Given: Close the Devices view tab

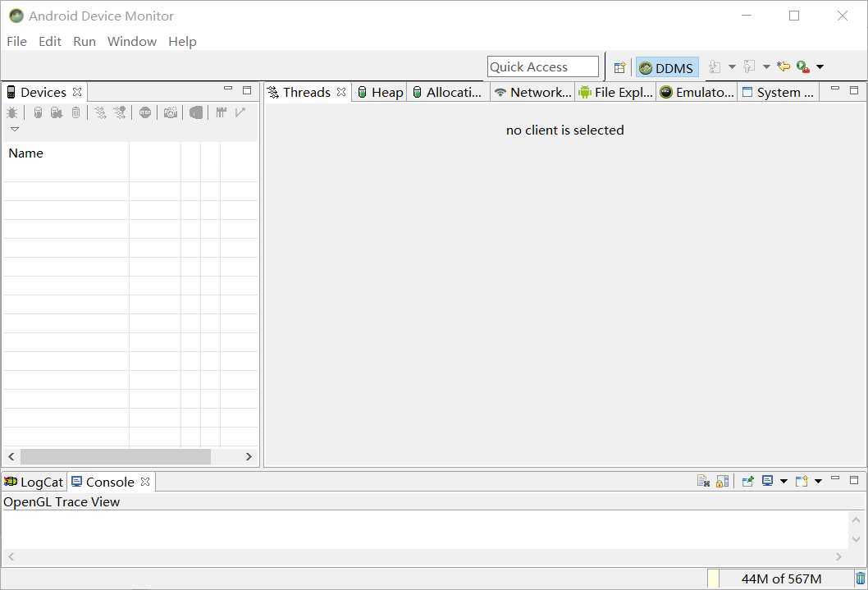Looking at the screenshot, I should 77,92.
